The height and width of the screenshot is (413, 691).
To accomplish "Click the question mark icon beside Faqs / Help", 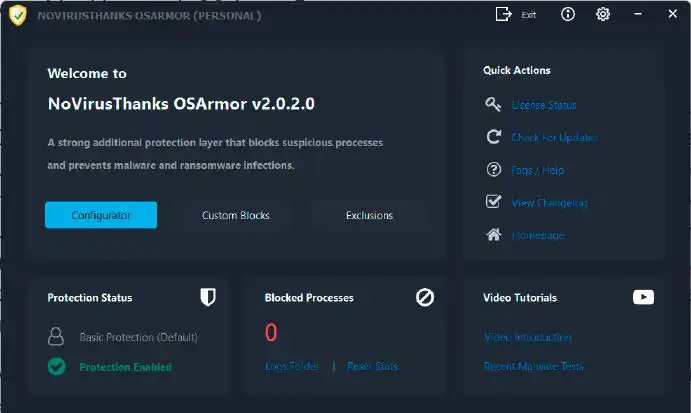I will tap(494, 170).
